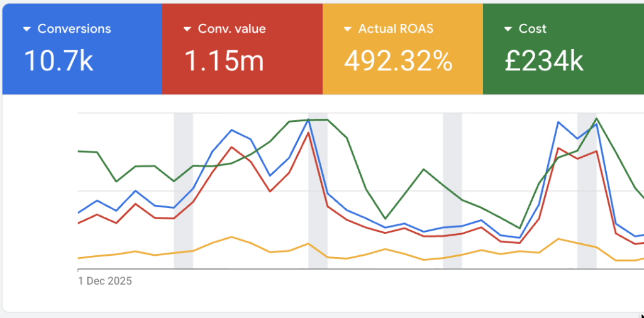Select the 492.32% ROAS figure
The width and height of the screenshot is (644, 318).
coord(398,61)
